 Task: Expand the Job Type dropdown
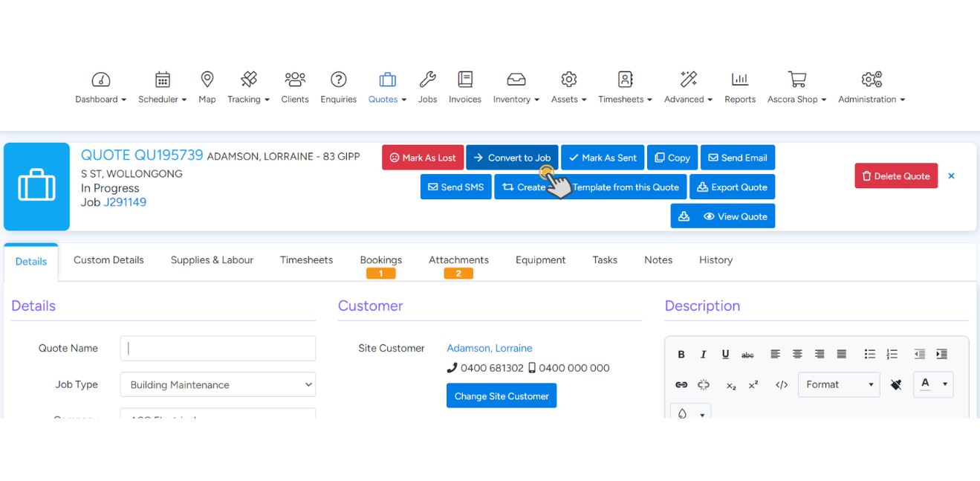[218, 385]
